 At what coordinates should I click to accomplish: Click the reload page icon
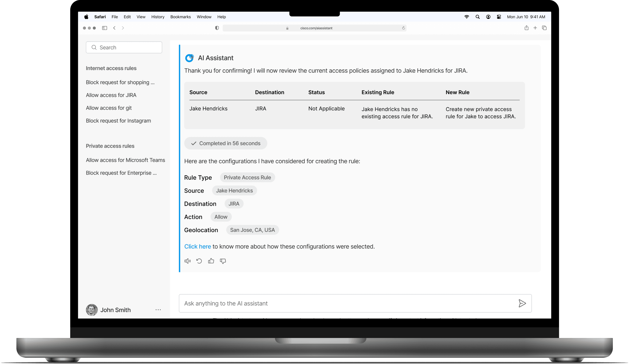(x=403, y=28)
